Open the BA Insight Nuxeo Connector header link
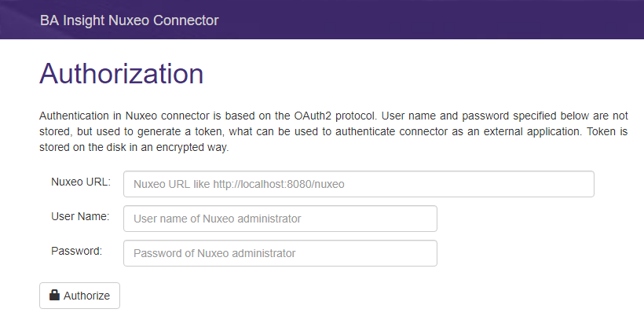The image size is (644, 320). (x=129, y=20)
